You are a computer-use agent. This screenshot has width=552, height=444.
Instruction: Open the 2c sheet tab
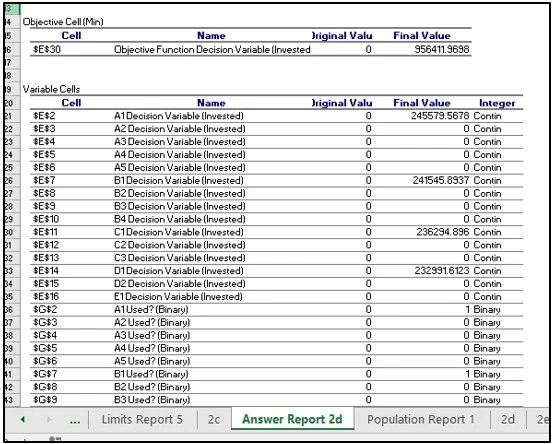pos(214,419)
